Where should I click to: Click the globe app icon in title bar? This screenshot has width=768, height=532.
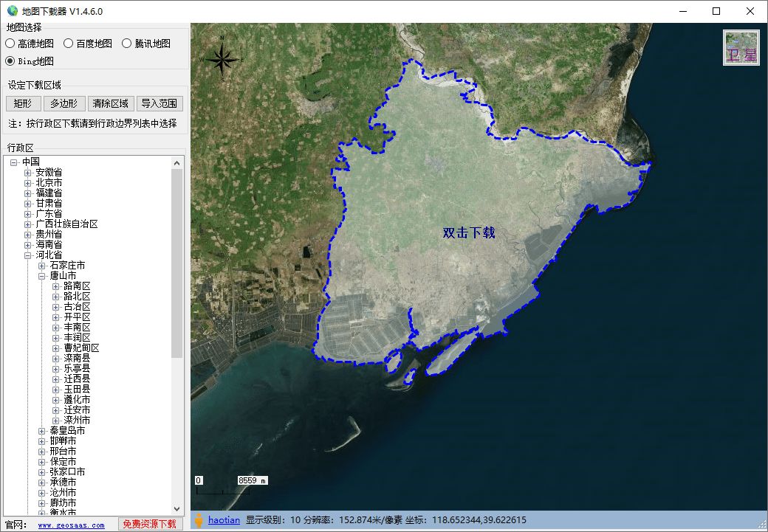(x=13, y=11)
